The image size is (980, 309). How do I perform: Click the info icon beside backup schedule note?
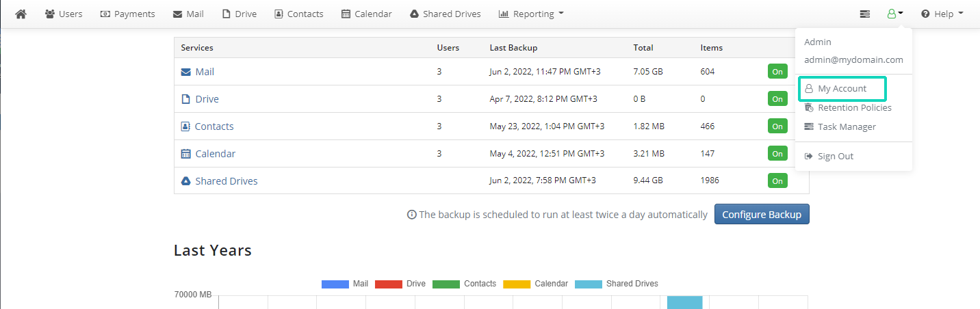(412, 215)
